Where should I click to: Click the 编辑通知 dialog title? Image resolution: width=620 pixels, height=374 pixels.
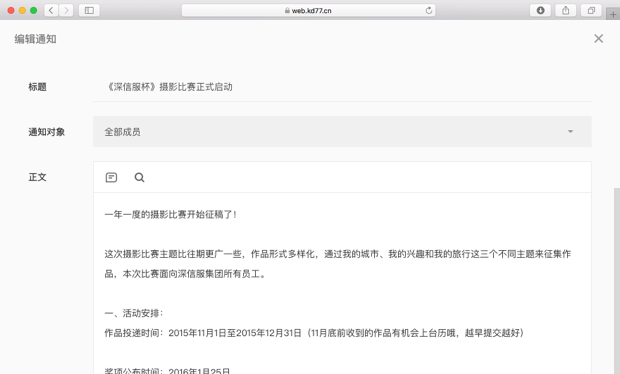point(36,39)
